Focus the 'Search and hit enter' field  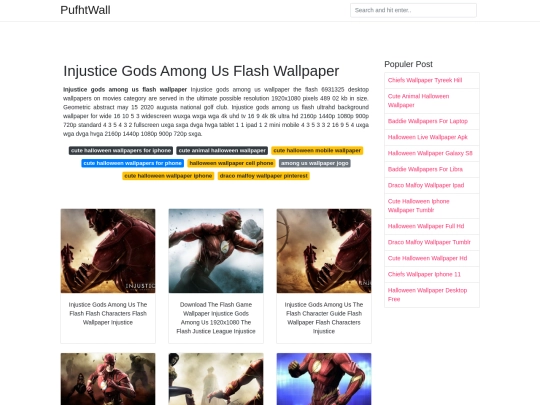click(x=413, y=10)
